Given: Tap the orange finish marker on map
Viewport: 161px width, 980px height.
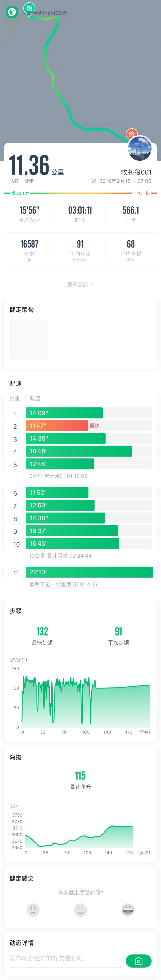Looking at the screenshot, I should click(132, 134).
